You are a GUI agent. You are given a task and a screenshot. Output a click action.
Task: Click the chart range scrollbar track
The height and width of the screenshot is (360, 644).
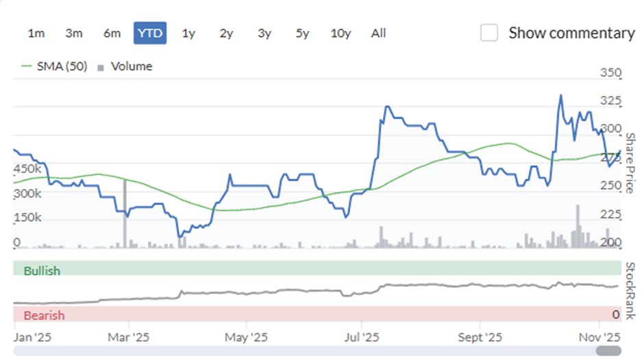(x=304, y=350)
